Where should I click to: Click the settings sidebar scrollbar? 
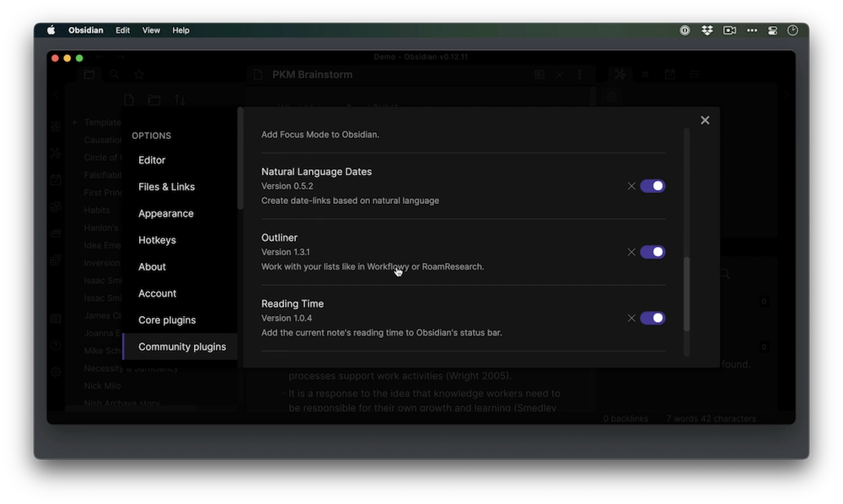pos(240,158)
